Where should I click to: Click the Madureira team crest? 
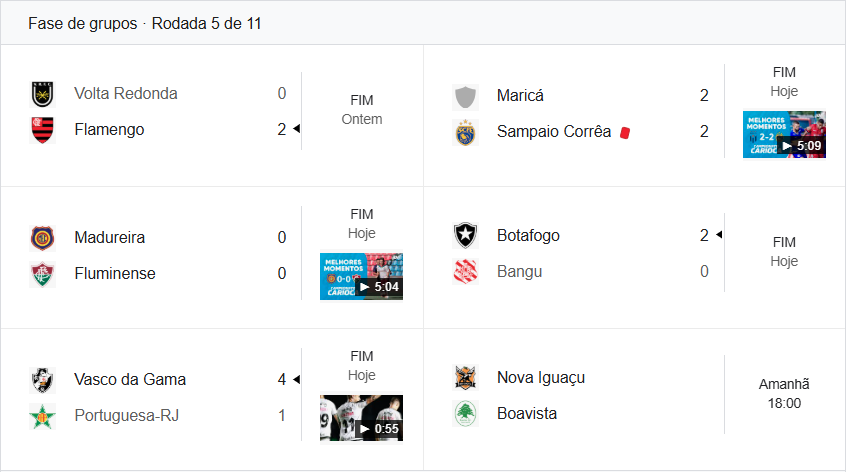coord(42,238)
